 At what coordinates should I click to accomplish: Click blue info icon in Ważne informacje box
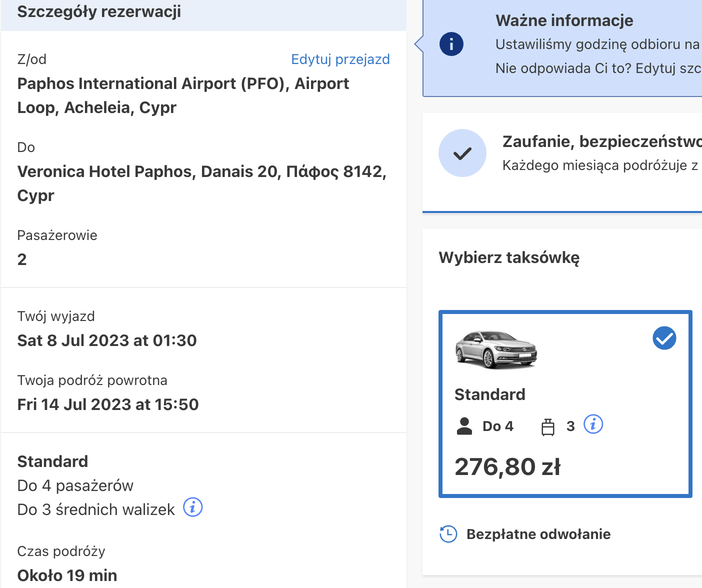(x=451, y=44)
